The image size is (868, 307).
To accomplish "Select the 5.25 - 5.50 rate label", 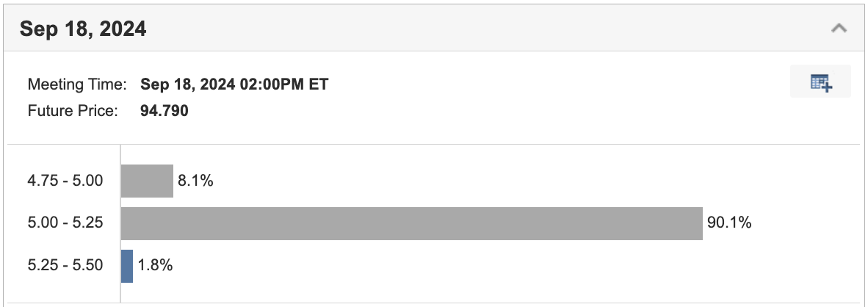I will [x=65, y=266].
